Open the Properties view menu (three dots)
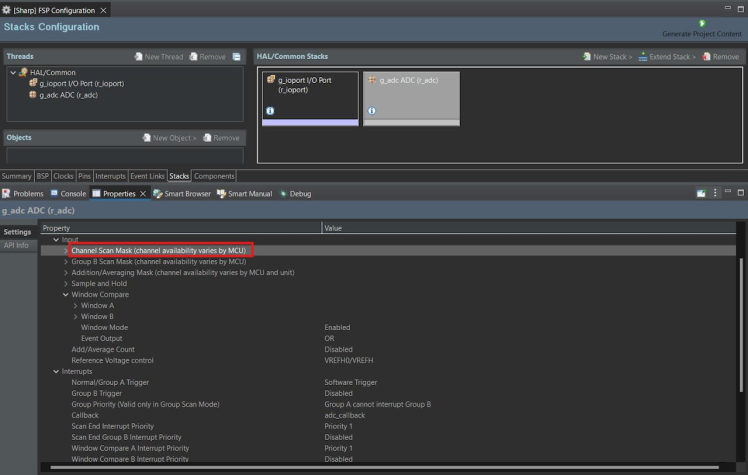 coord(715,193)
